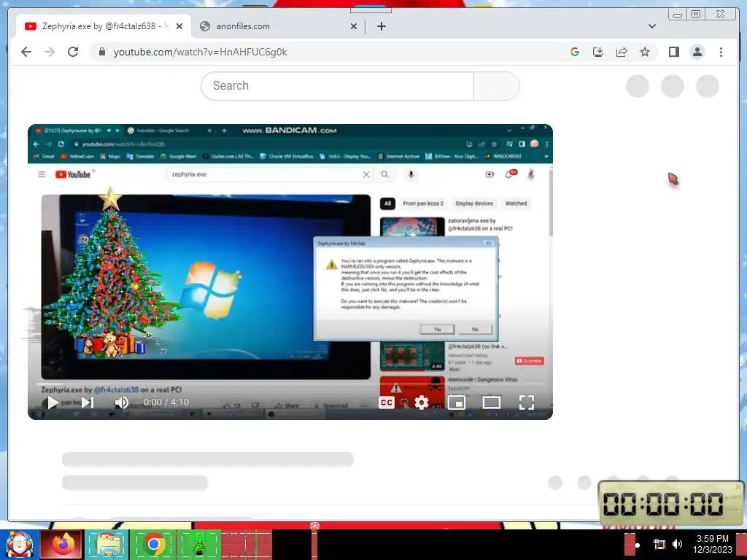
Task: Click the browser forward arrow
Action: coord(50,52)
